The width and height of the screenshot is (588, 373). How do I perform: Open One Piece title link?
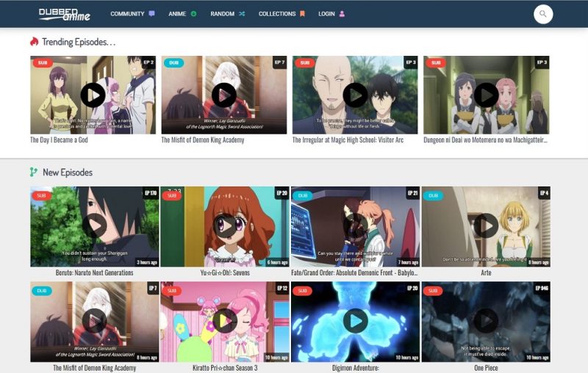pos(486,368)
